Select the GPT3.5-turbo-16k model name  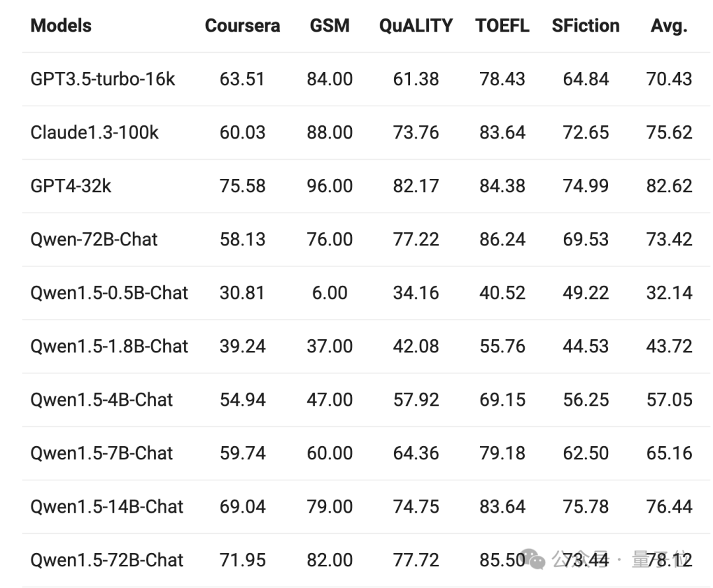[x=103, y=79]
